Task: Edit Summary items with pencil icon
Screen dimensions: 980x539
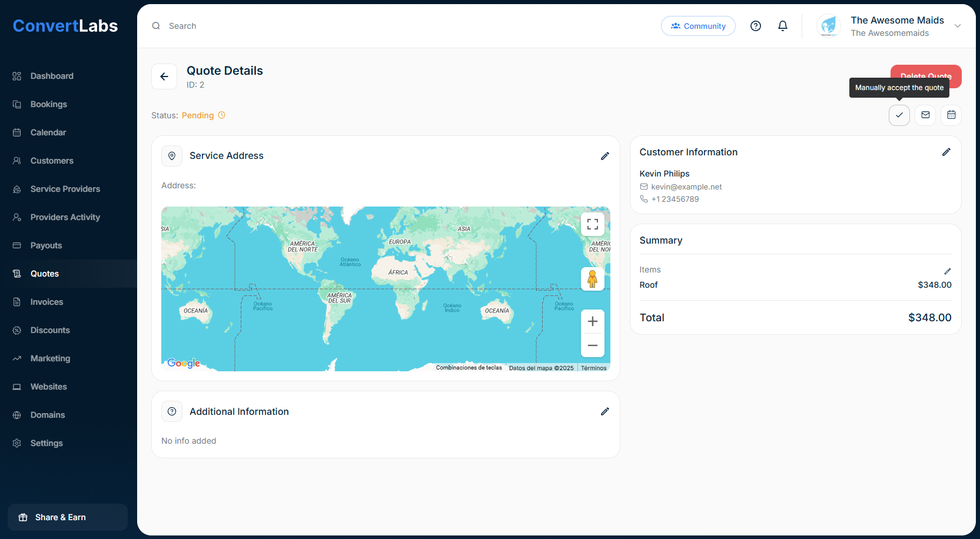Action: click(x=947, y=271)
